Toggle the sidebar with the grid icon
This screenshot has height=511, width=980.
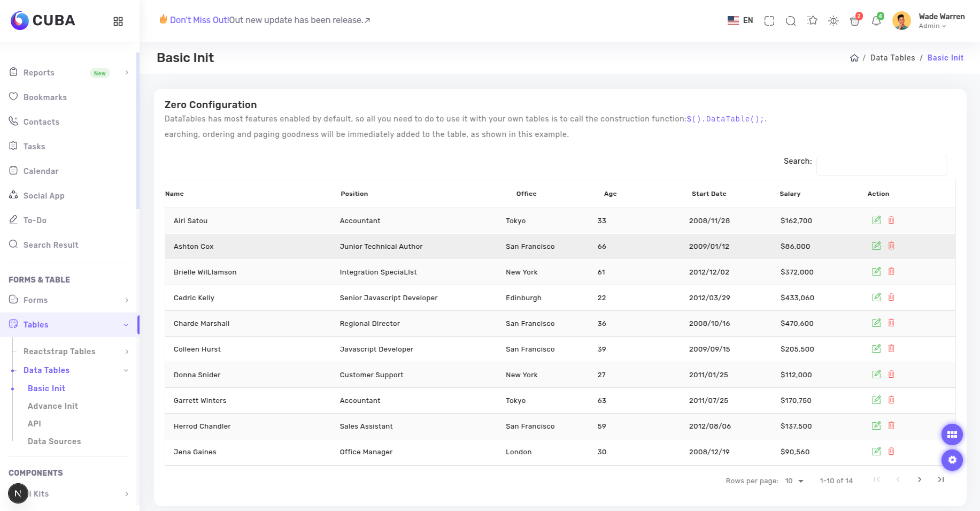[118, 21]
